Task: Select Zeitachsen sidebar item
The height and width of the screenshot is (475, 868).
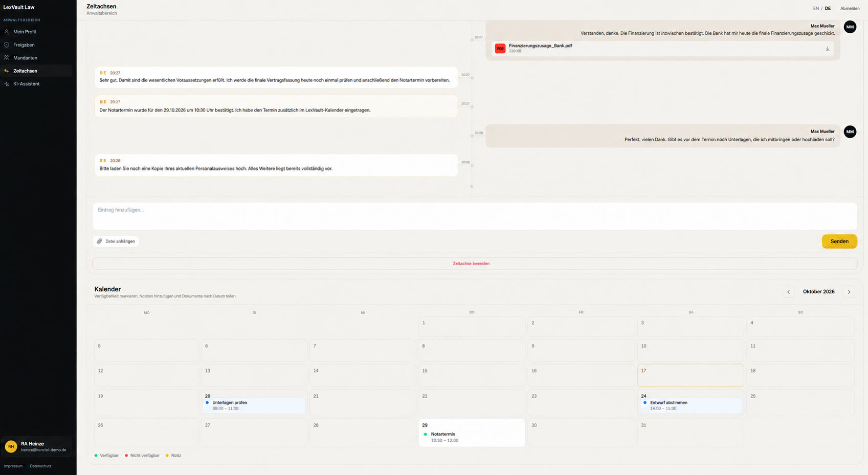Action: [x=36, y=71]
